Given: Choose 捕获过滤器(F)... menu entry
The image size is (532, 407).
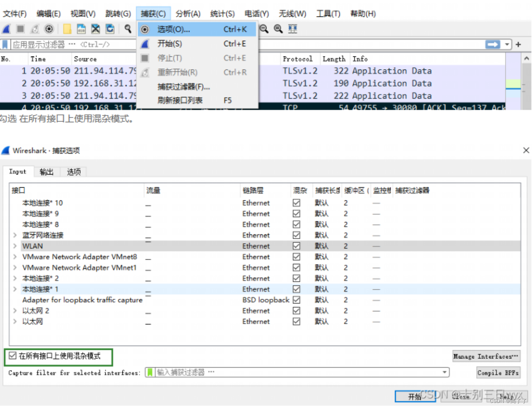Looking at the screenshot, I should pyautogui.click(x=197, y=87).
